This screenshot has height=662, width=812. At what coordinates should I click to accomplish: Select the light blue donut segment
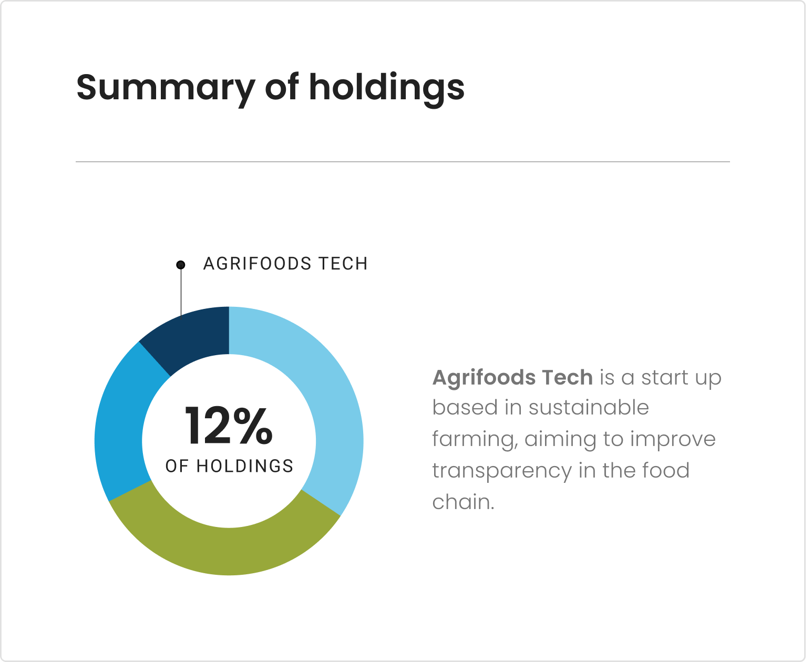pyautogui.click(x=325, y=399)
